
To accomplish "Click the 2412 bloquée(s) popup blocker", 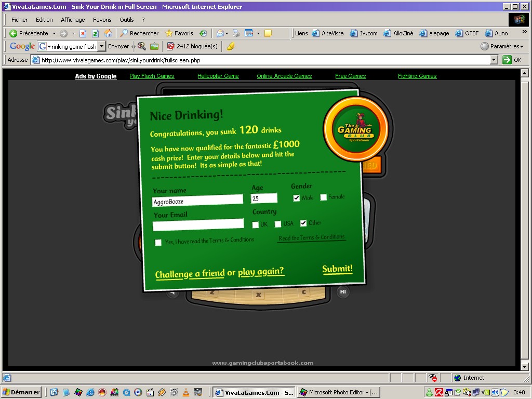I will [x=192, y=46].
